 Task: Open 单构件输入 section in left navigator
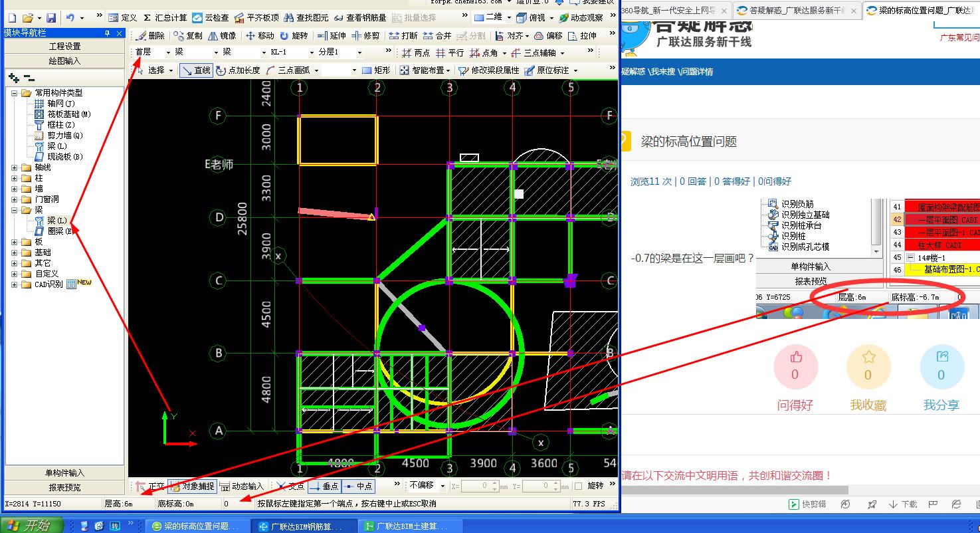(64, 473)
